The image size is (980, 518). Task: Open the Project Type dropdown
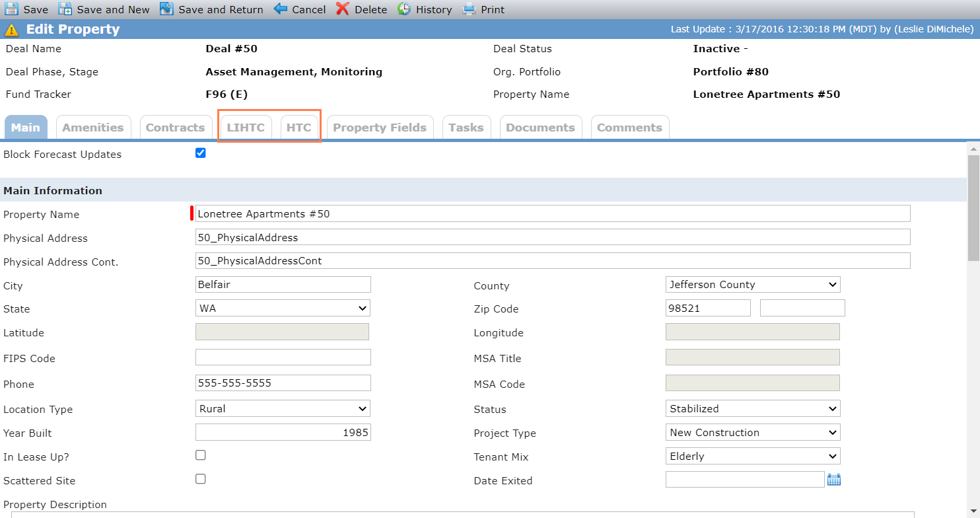click(x=753, y=433)
